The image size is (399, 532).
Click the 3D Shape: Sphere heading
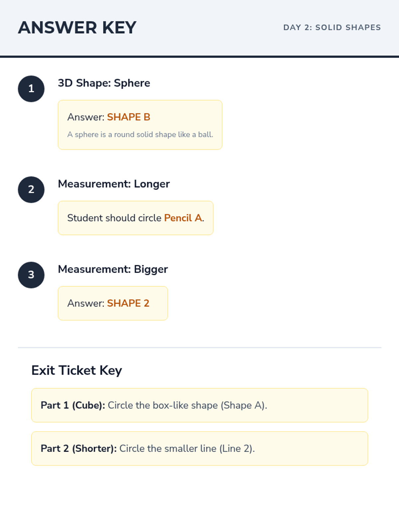(104, 83)
